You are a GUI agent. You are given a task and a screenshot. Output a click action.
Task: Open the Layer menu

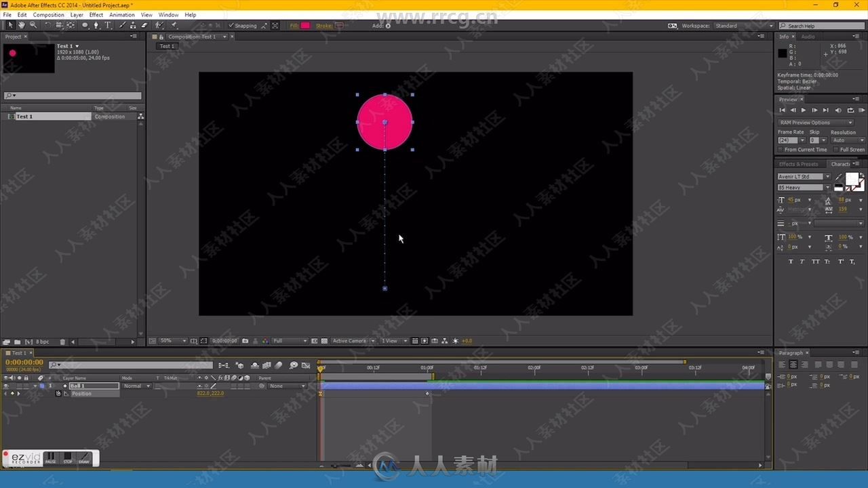[x=77, y=14]
